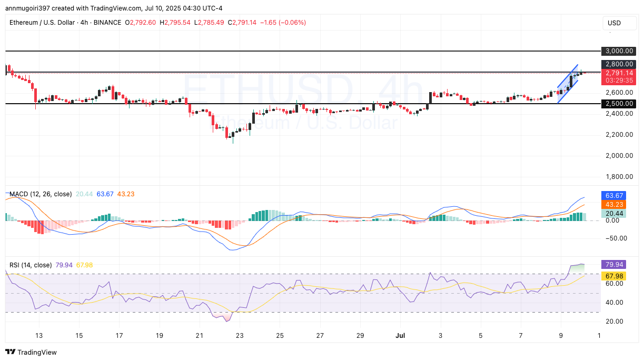Click the blue 63.67 MACD axis tag
This screenshot has width=644, height=361.
tap(613, 196)
